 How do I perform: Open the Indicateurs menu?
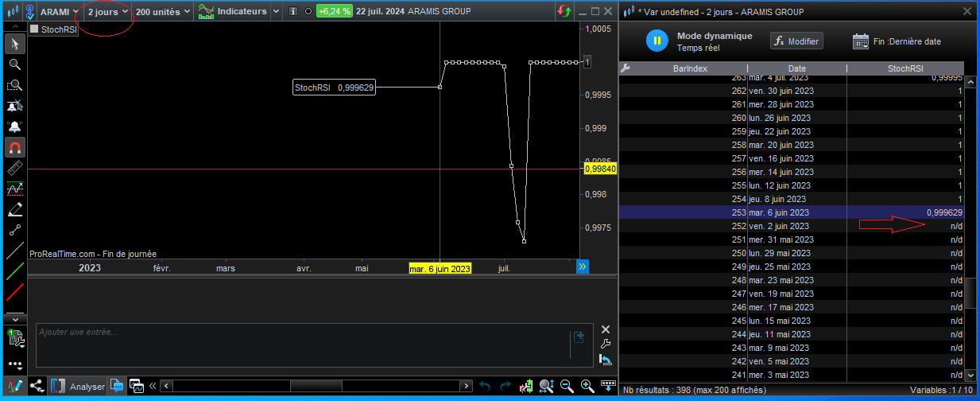232,12
